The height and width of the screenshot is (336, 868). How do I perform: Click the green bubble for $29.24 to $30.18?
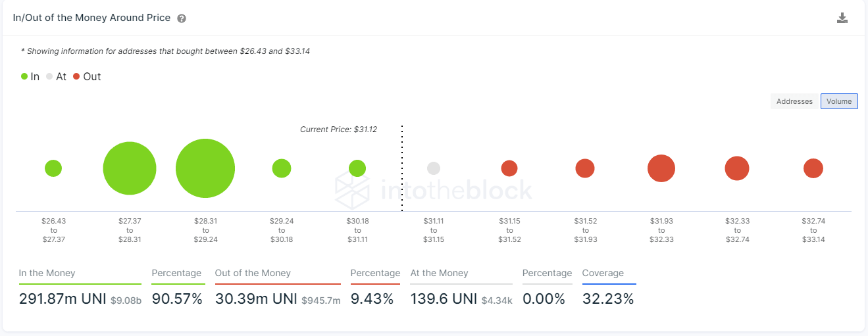pos(282,168)
